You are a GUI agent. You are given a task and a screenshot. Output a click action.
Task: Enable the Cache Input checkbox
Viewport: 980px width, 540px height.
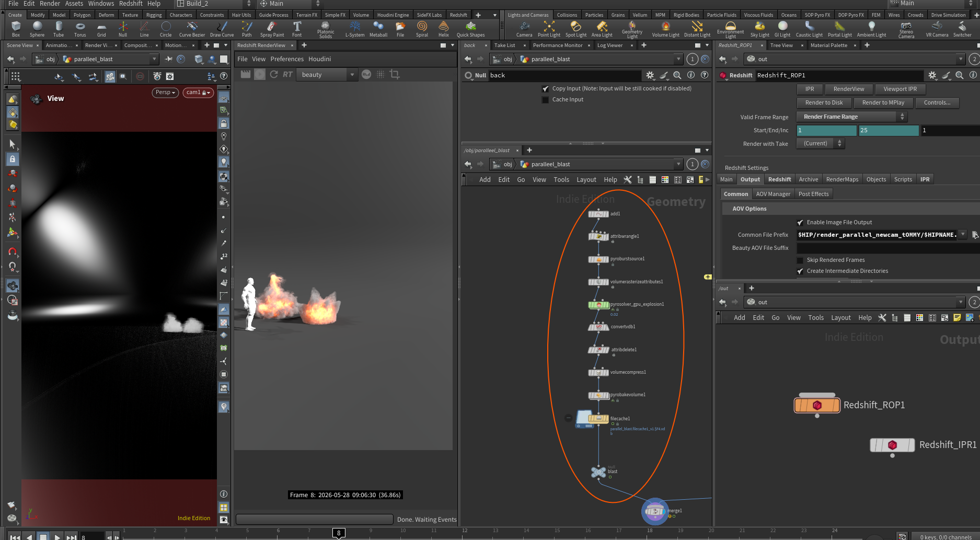click(546, 100)
